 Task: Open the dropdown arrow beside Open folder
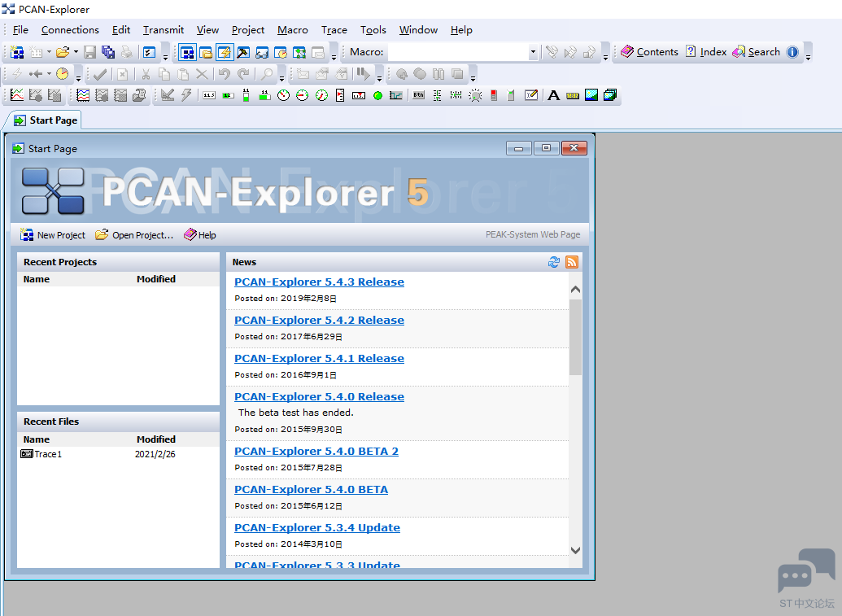click(76, 52)
